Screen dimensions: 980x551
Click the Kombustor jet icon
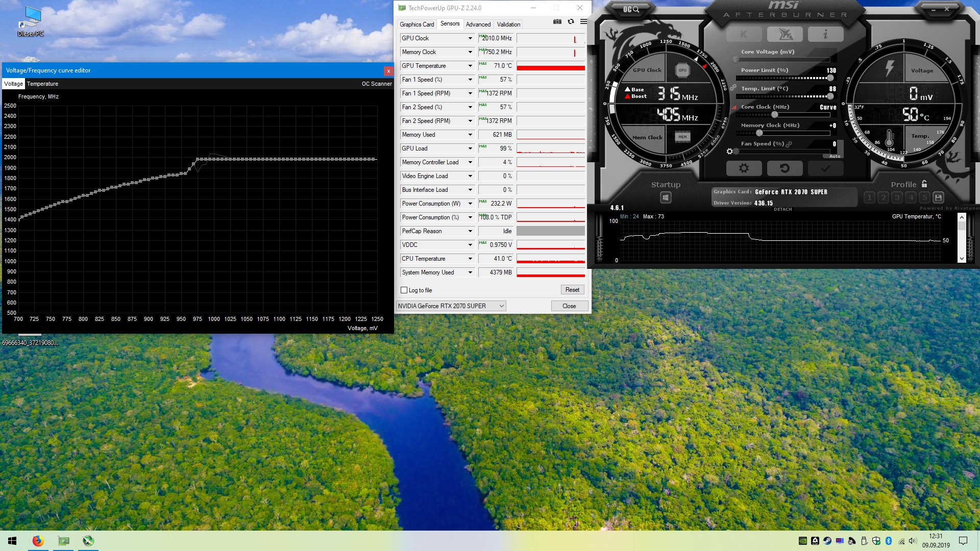tap(785, 34)
